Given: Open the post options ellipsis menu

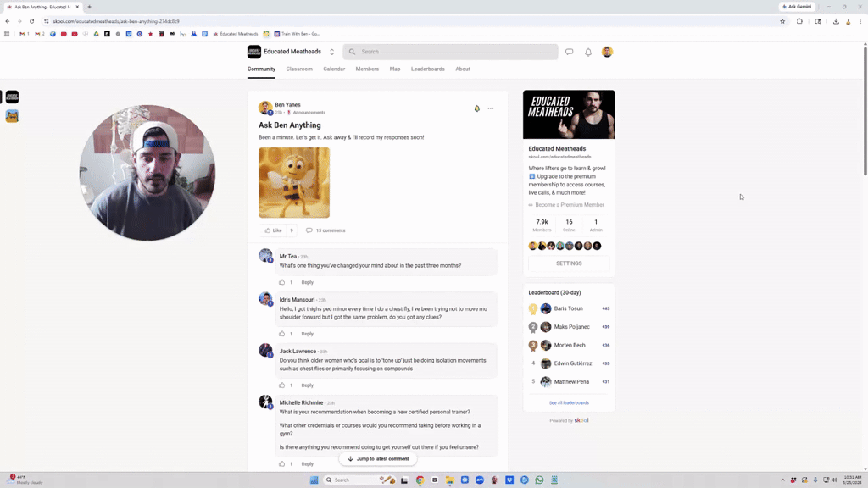Looking at the screenshot, I should [x=490, y=108].
